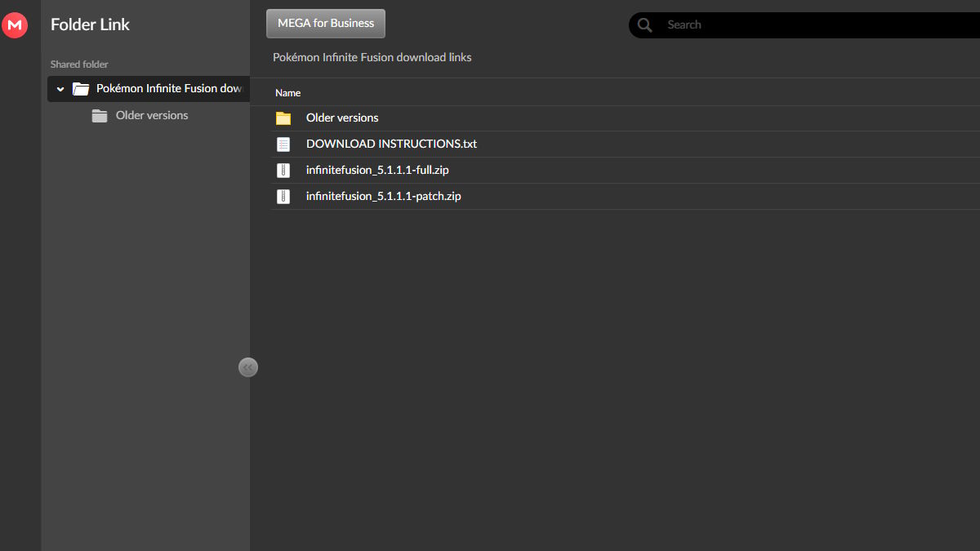
Task: Click the DOWNLOAD INSTRUCTIONS text file icon
Action: [x=283, y=144]
